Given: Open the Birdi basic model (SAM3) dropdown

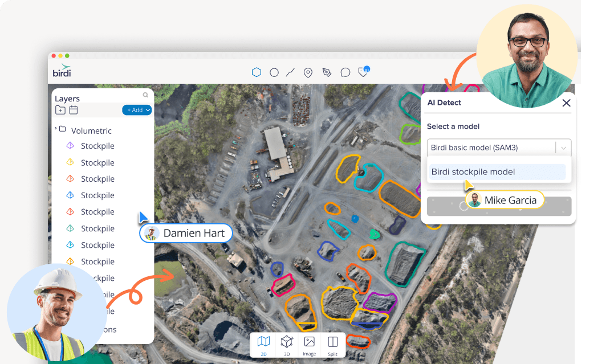Looking at the screenshot, I should (x=499, y=148).
